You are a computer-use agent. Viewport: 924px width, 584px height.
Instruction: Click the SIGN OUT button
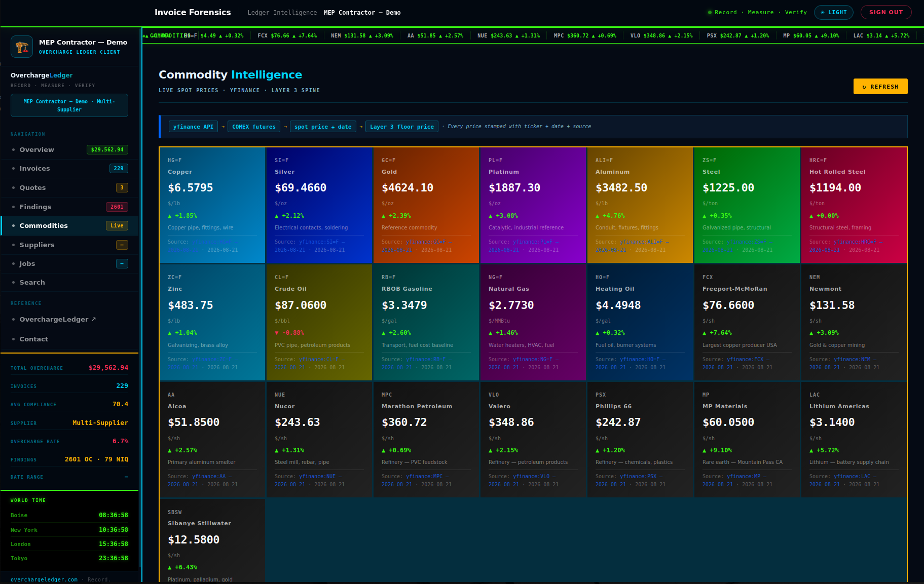pos(886,12)
